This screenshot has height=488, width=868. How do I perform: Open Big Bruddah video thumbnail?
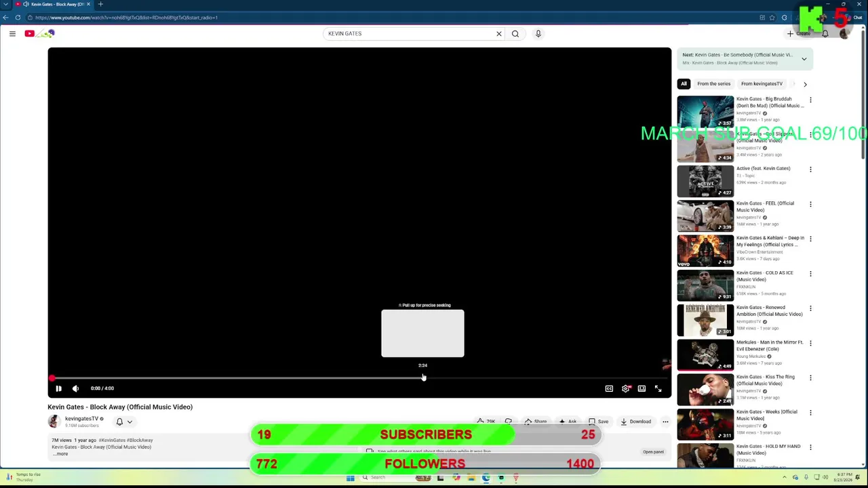click(x=705, y=111)
